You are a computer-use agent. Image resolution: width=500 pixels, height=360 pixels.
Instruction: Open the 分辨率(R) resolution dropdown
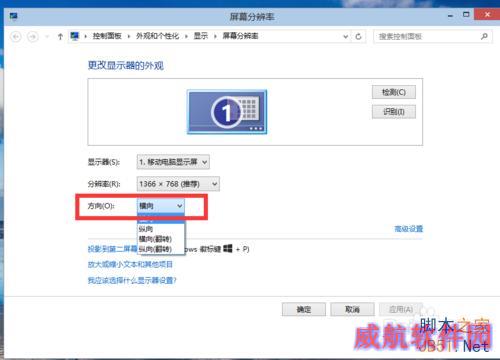tap(178, 184)
